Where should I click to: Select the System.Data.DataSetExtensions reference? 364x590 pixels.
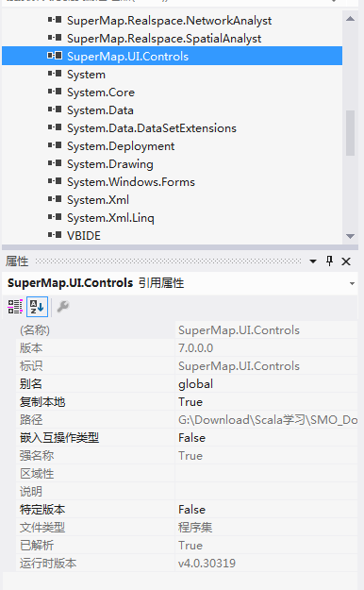(x=152, y=128)
